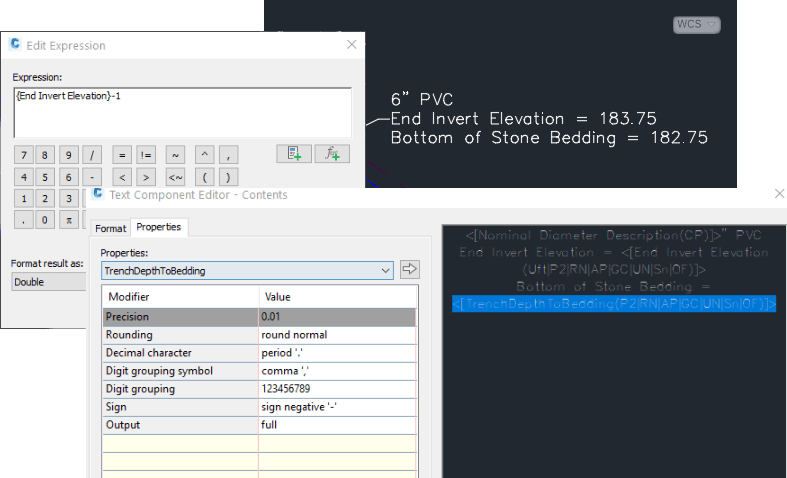
Task: Click the caret ^ power key
Action: [205, 155]
